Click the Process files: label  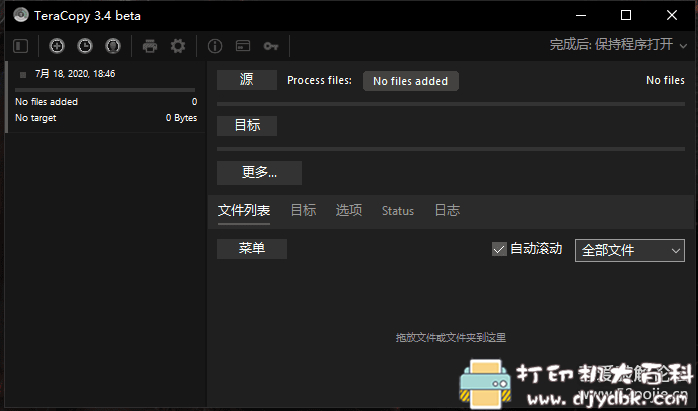click(319, 80)
